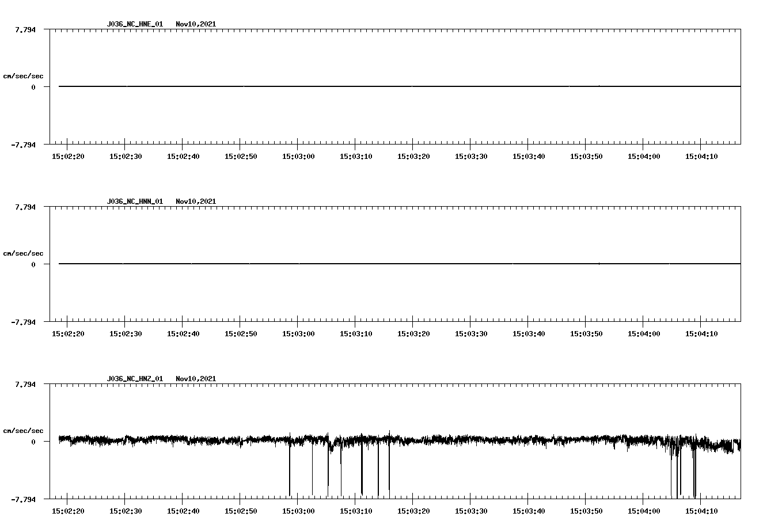Click the 15:03:10 time label under HNN plot
The image size is (782, 532).
click(x=356, y=334)
